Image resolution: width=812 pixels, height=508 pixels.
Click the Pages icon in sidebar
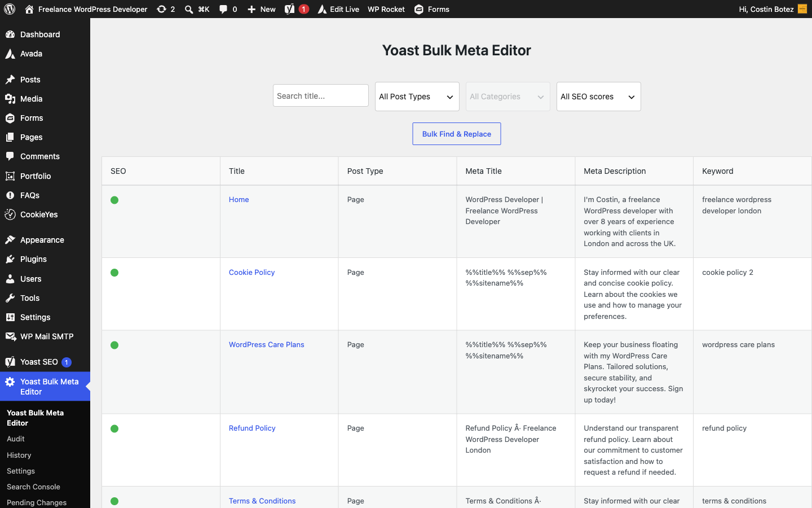10,137
